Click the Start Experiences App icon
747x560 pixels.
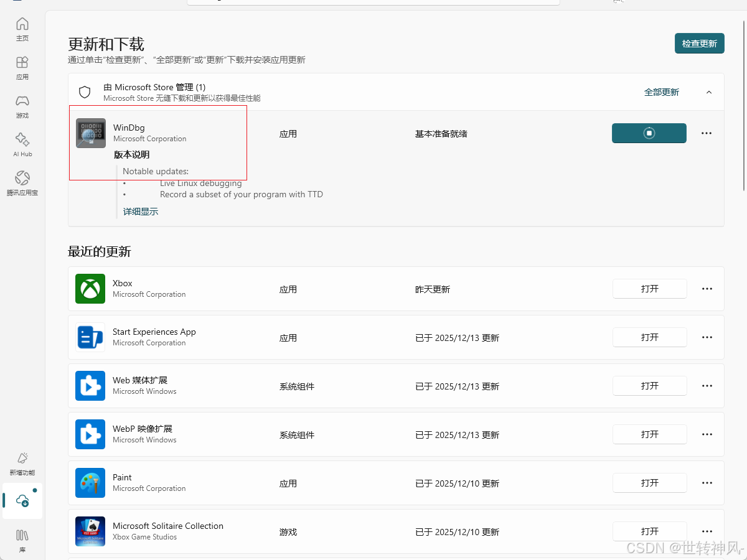click(x=90, y=337)
